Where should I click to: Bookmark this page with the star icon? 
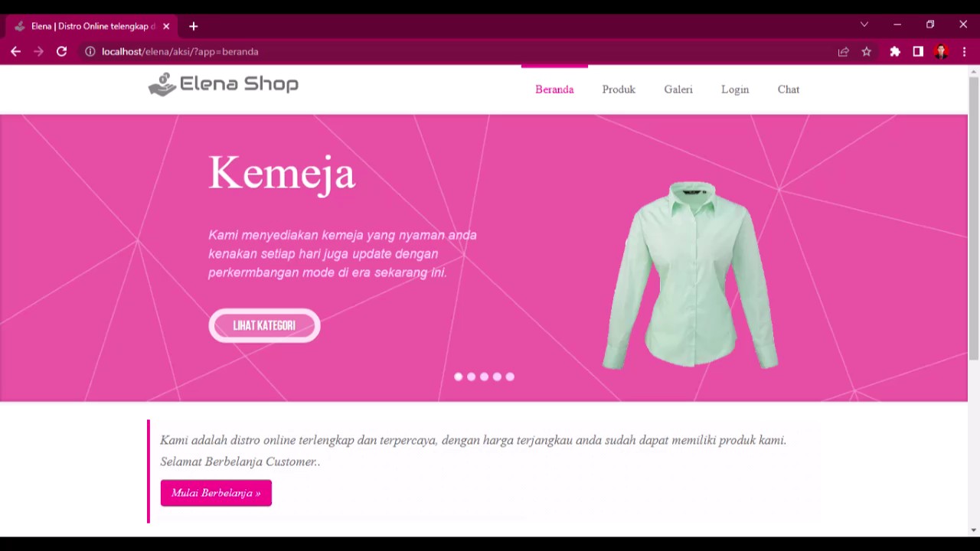[x=867, y=51]
